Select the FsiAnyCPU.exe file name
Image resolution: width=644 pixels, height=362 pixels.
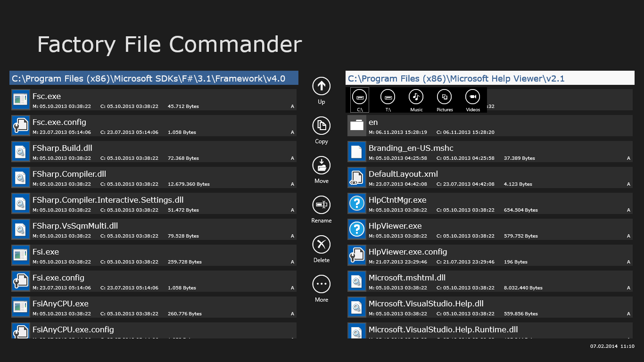tap(60, 304)
